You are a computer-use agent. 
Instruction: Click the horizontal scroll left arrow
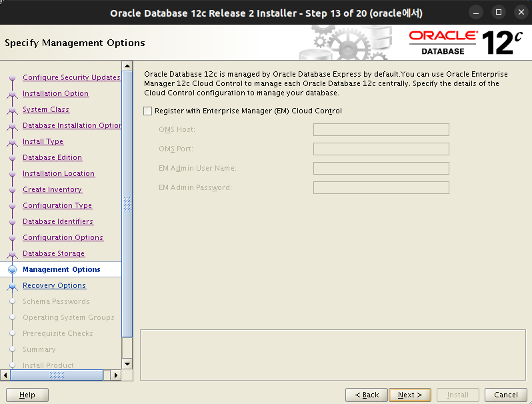pyautogui.click(x=5, y=375)
